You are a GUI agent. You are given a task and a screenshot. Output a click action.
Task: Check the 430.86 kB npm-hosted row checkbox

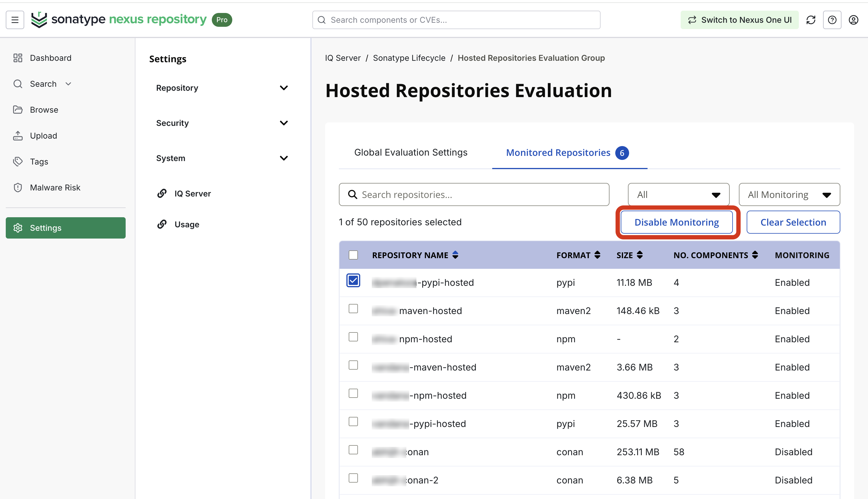(353, 394)
